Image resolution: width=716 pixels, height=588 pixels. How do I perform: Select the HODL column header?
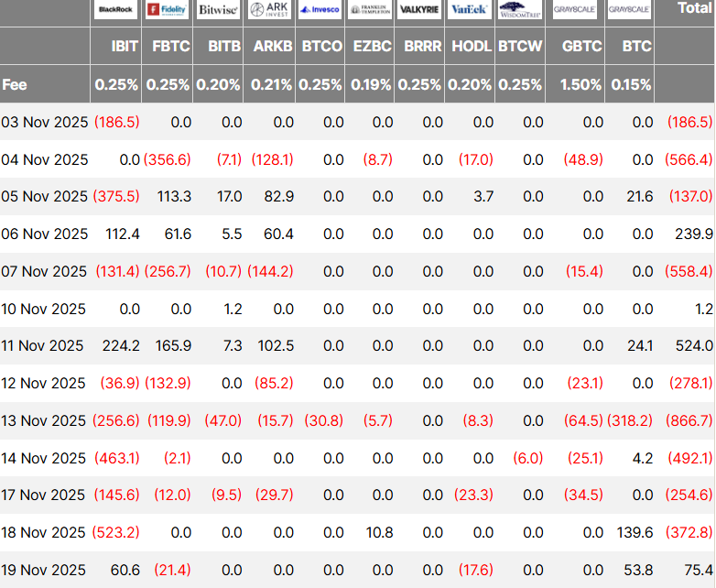[x=472, y=46]
